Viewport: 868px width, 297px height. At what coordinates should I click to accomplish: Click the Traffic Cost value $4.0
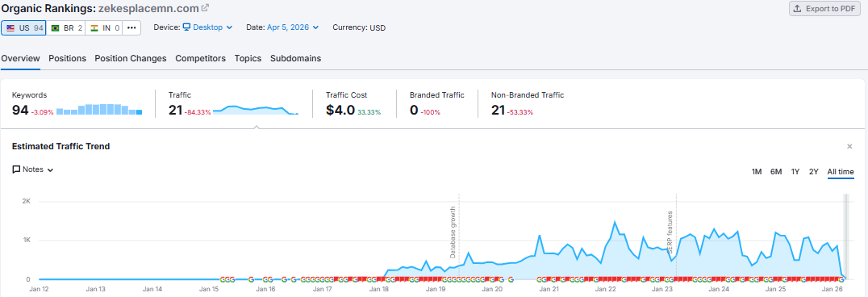point(340,111)
